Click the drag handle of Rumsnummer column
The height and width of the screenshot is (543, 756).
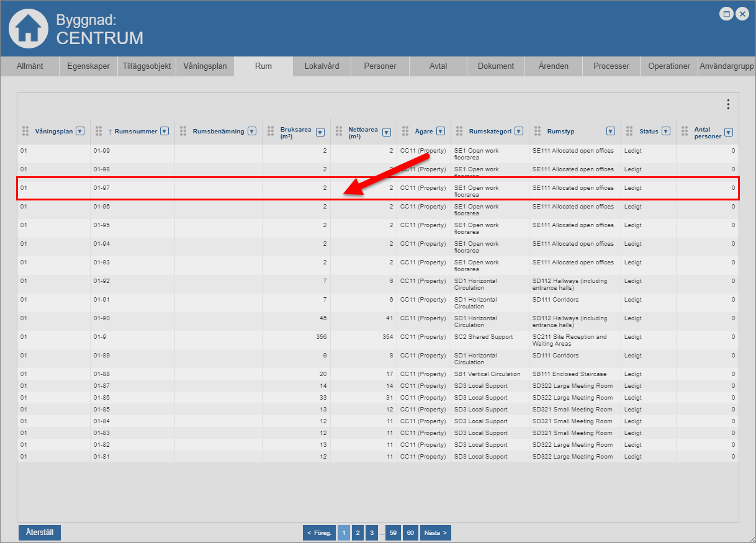point(99,131)
